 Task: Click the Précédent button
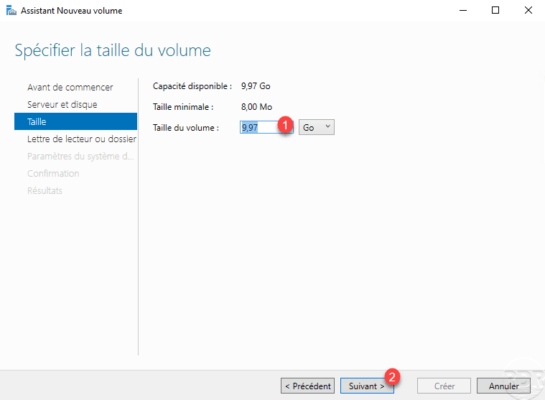(x=308, y=386)
